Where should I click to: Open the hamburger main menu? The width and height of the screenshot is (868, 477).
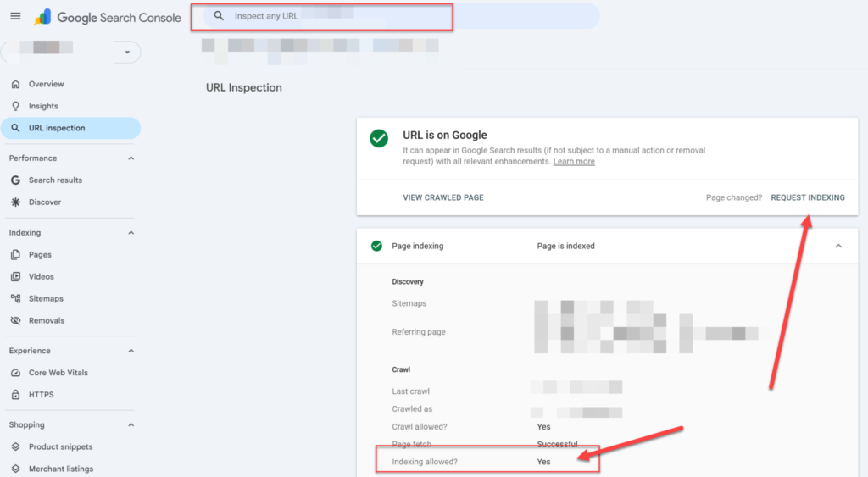pos(15,16)
